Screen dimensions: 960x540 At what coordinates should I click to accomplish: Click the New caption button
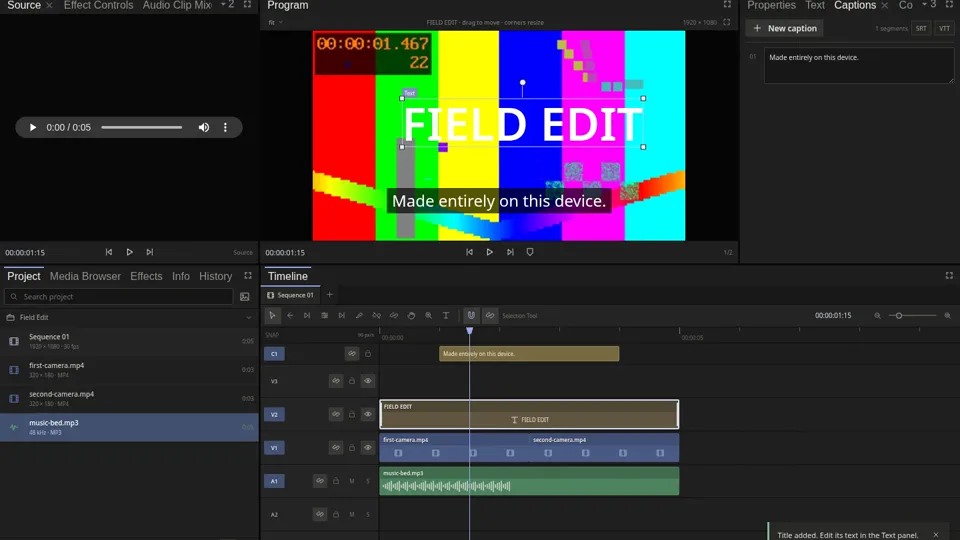pyautogui.click(x=785, y=28)
